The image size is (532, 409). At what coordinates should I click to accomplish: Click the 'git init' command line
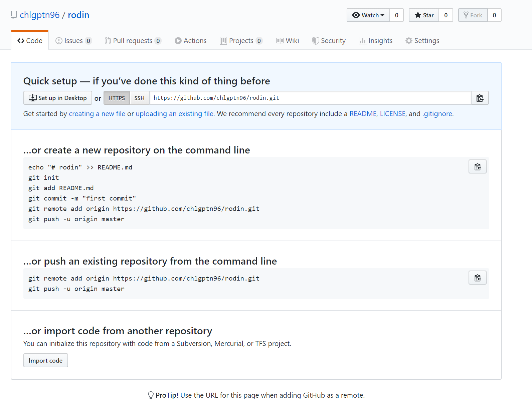(44, 177)
